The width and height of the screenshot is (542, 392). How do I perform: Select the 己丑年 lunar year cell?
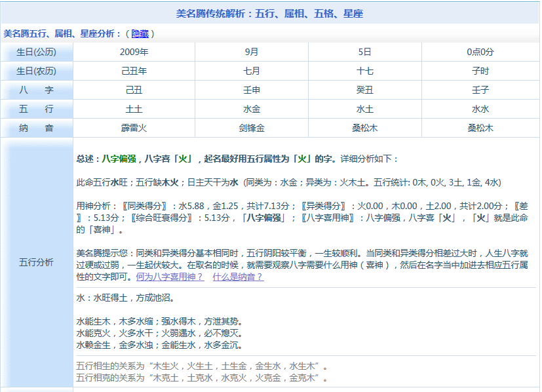134,71
